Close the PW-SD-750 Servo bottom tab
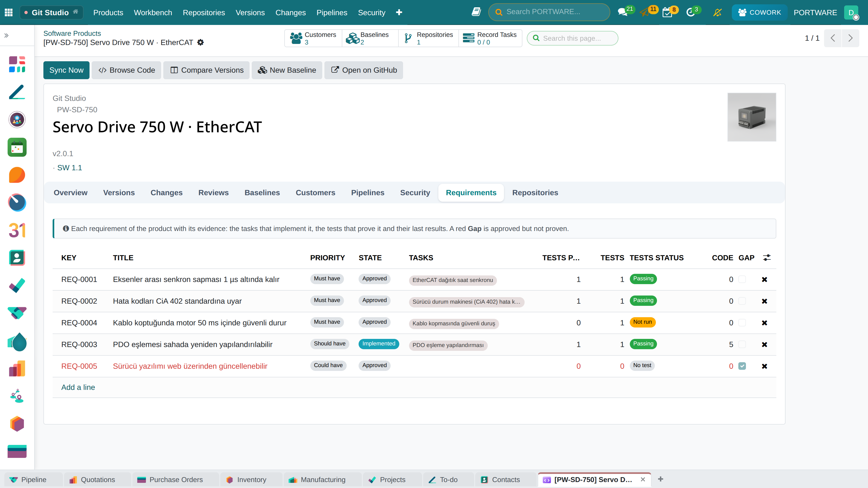This screenshot has width=868, height=488. click(643, 479)
